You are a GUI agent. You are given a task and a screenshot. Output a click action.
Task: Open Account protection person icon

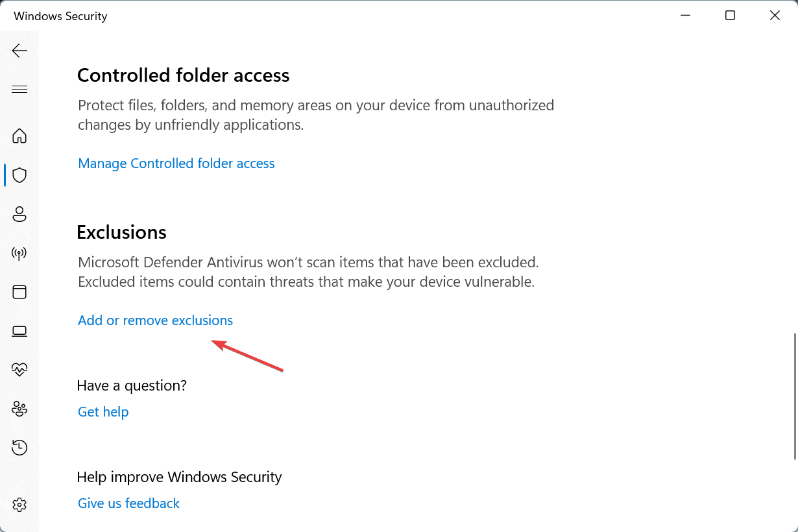click(19, 214)
